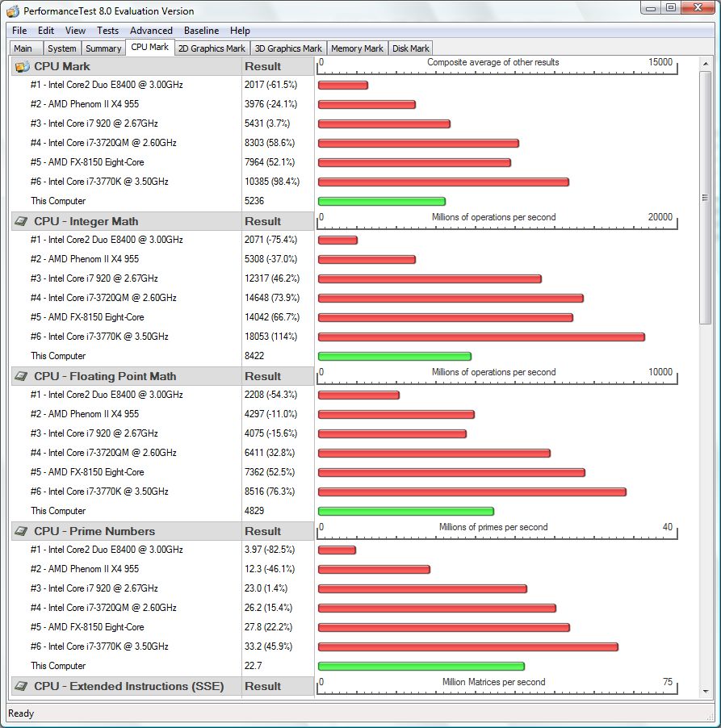Click the green This Computer bar in Prime Numbers

point(421,666)
